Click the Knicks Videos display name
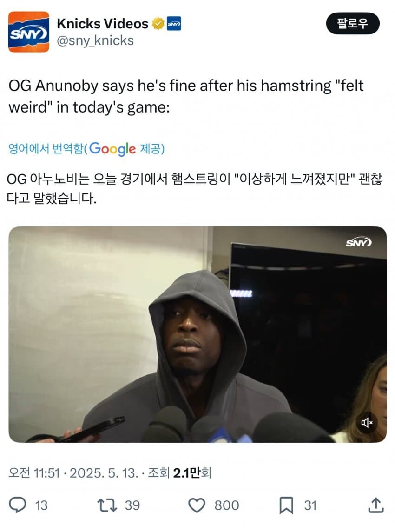The width and height of the screenshot is (395, 532). [x=102, y=24]
